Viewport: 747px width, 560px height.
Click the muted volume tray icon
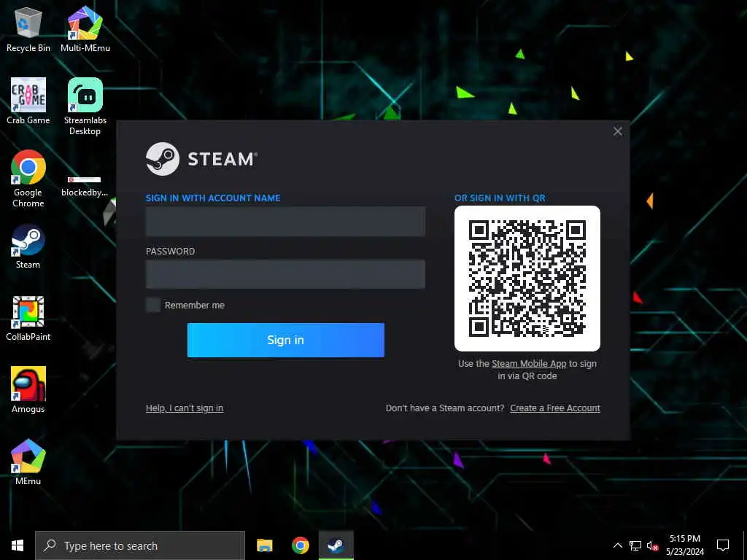point(652,545)
